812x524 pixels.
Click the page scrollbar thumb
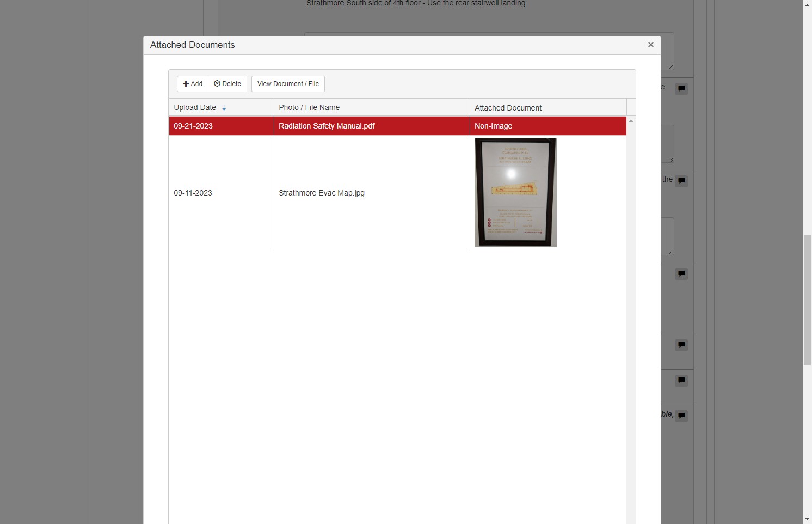(x=807, y=300)
